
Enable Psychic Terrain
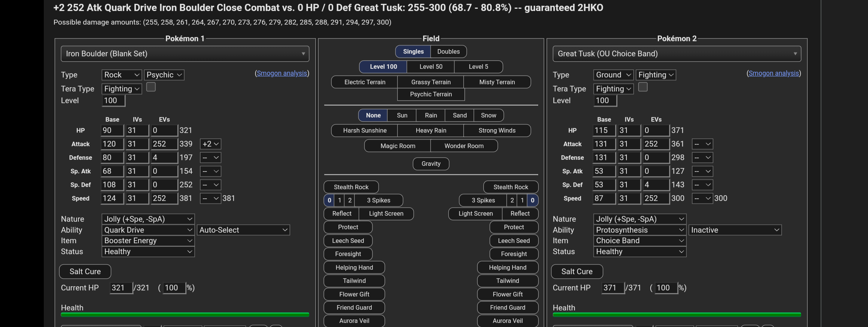point(431,94)
